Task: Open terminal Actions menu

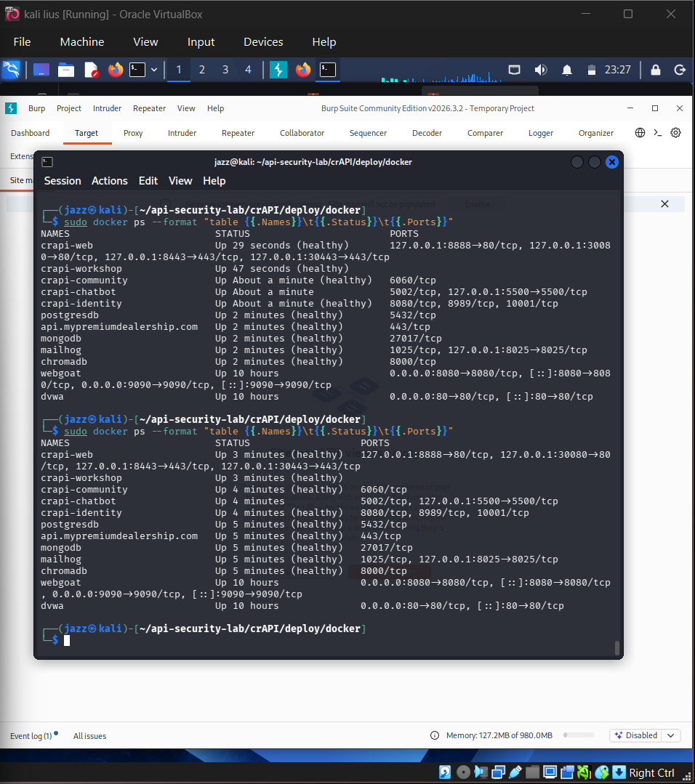Action: [x=110, y=181]
